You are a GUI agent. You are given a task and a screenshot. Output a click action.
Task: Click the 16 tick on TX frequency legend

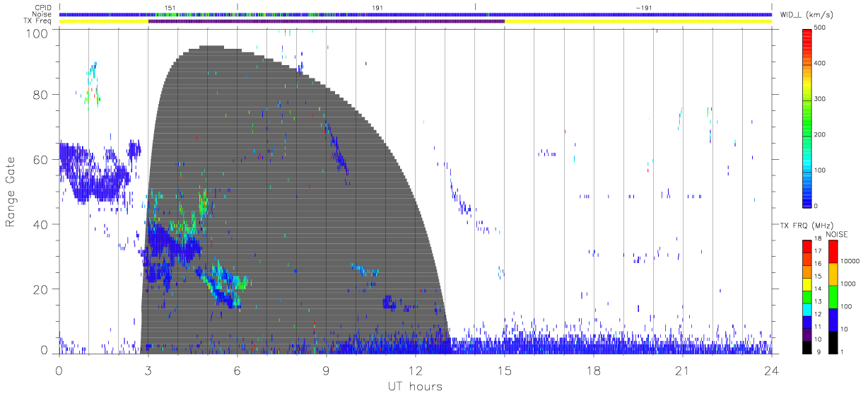[x=818, y=265]
